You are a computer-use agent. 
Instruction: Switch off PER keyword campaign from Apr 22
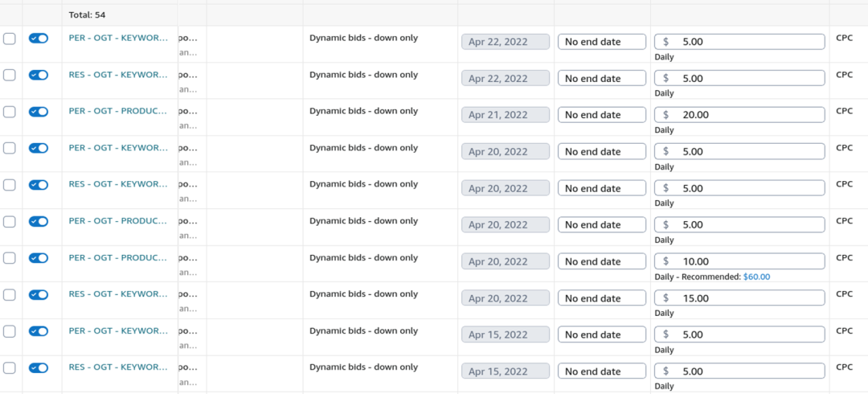pyautogui.click(x=39, y=38)
